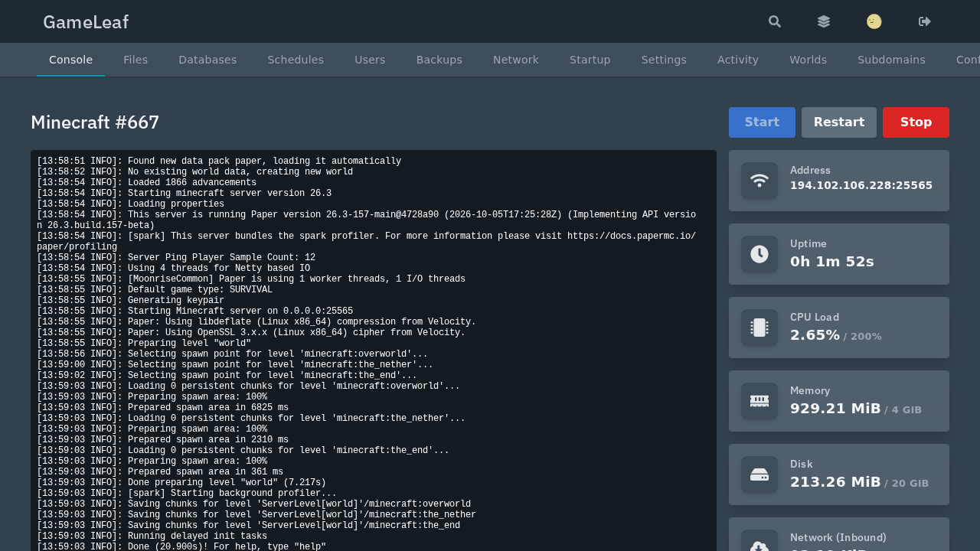Open the Subdomains tab
The height and width of the screenshot is (551, 980).
pos(891,60)
